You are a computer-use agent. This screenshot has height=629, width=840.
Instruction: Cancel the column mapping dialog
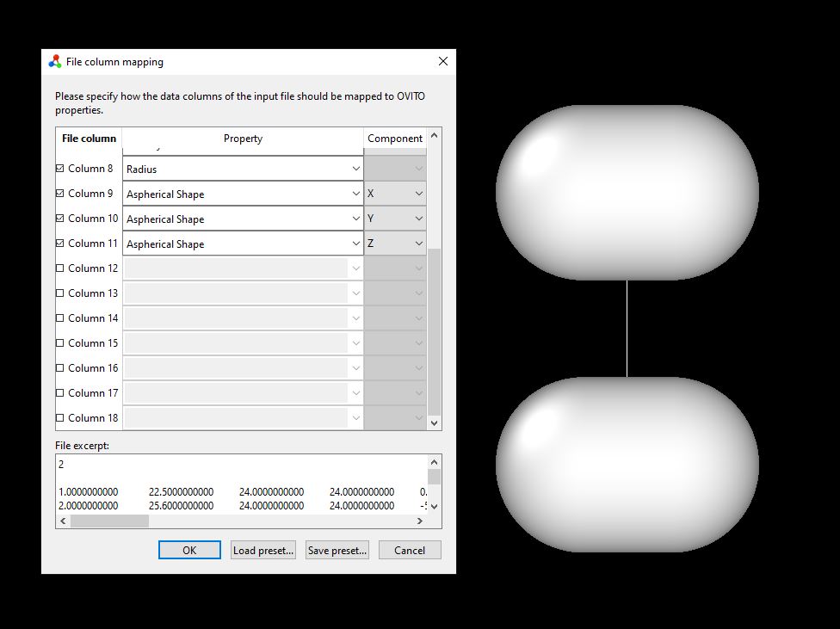[x=409, y=550]
